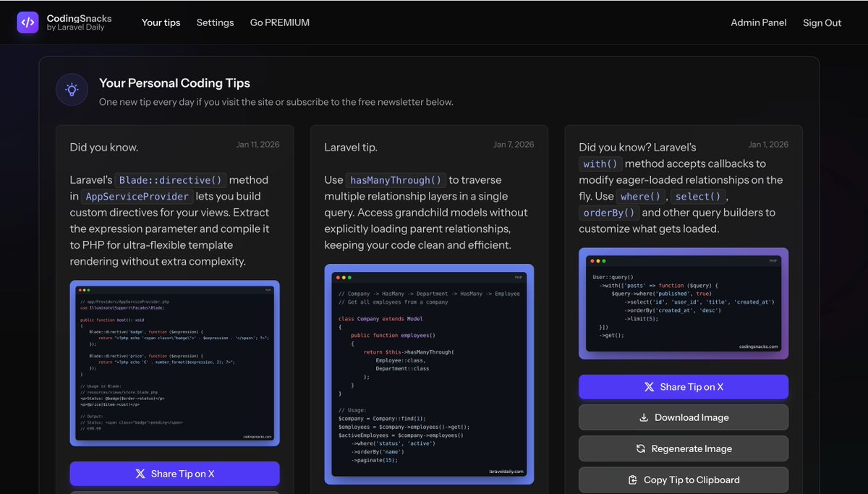Click the Your Personal Coding Tips heading
Viewport: 868px width, 494px height.
(174, 83)
